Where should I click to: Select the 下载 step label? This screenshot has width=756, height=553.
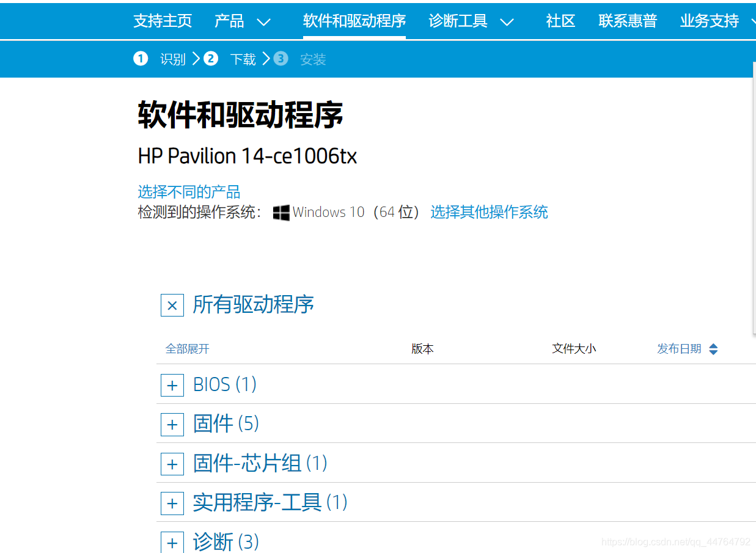(243, 59)
